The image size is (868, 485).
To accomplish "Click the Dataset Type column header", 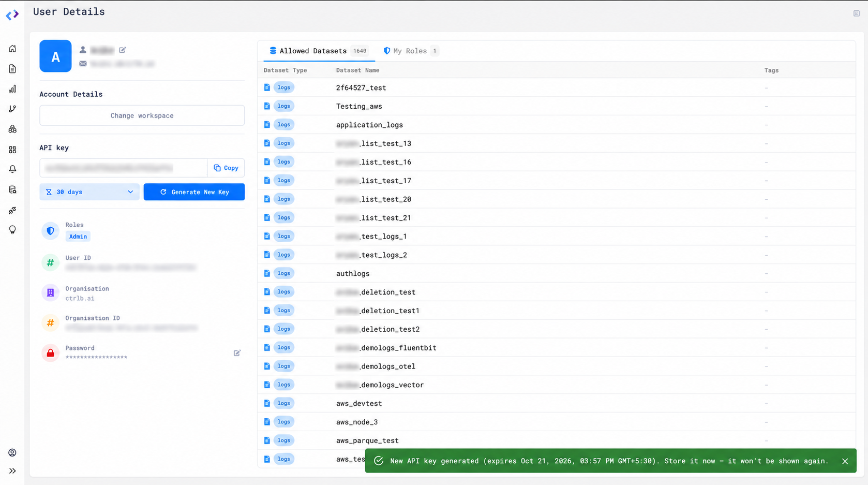I will click(285, 70).
